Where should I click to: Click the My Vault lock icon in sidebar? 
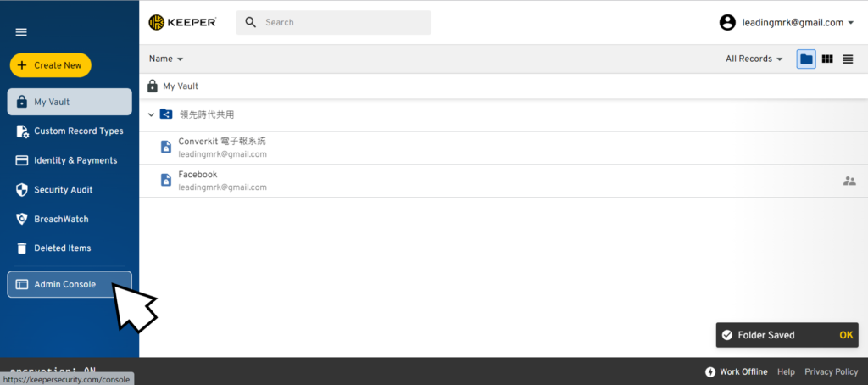pyautogui.click(x=21, y=102)
